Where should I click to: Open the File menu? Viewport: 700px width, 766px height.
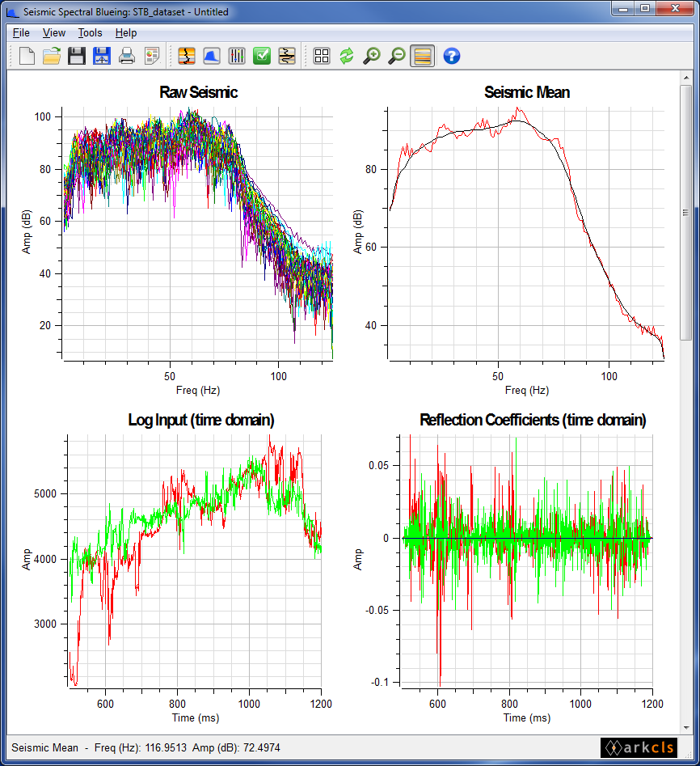click(21, 33)
